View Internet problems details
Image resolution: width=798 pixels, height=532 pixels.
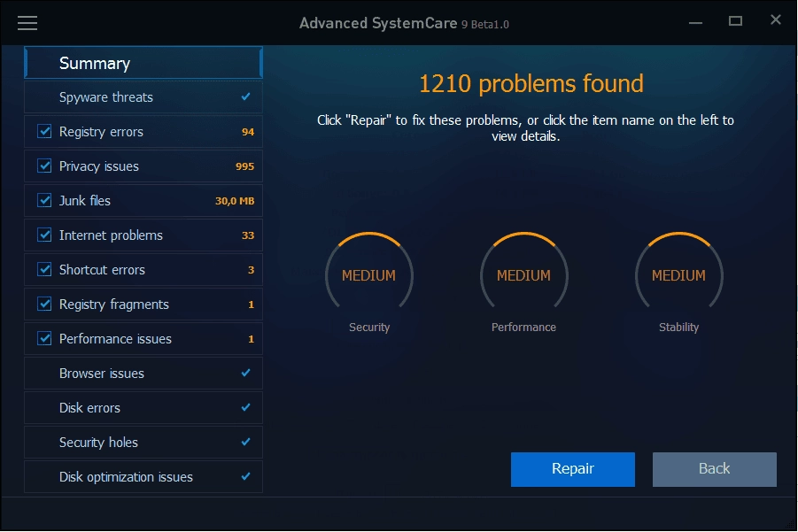click(143, 235)
